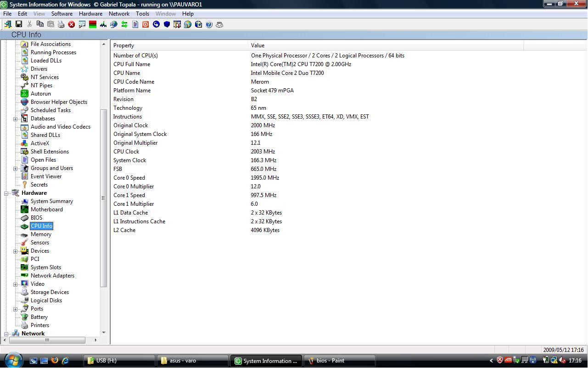Select Memory in the tree
588x368 pixels.
[41, 234]
